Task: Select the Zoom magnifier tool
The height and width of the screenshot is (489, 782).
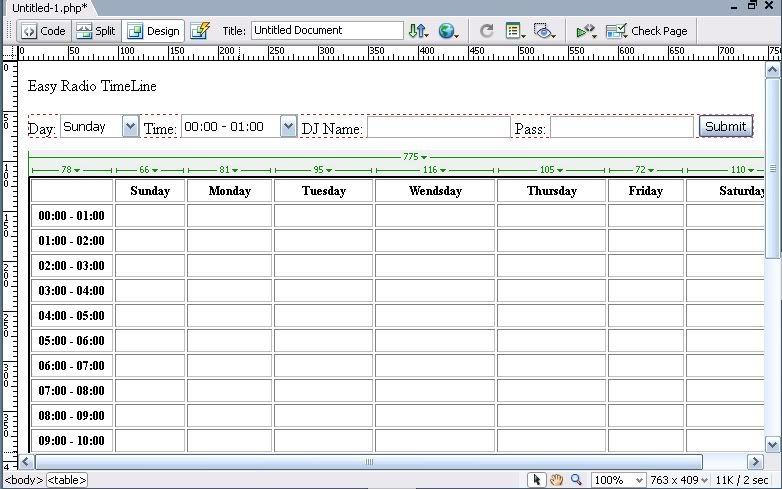Action: click(576, 480)
